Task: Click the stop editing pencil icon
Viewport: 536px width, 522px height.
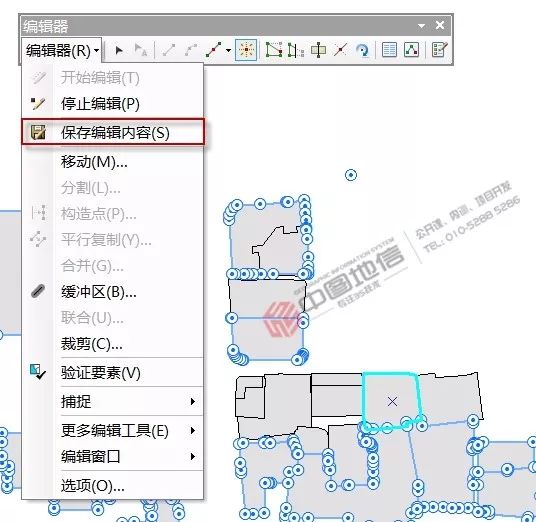Action: [x=38, y=104]
